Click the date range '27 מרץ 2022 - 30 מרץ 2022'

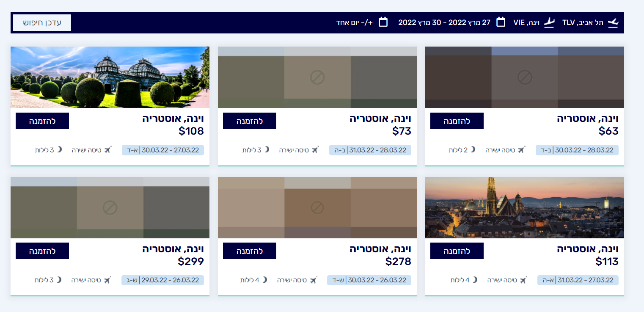click(444, 22)
